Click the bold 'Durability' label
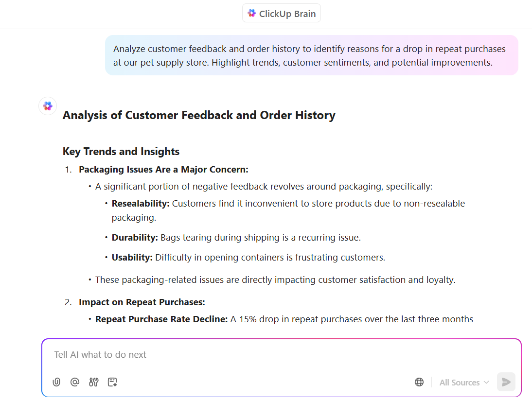The height and width of the screenshot is (401, 532). click(135, 238)
